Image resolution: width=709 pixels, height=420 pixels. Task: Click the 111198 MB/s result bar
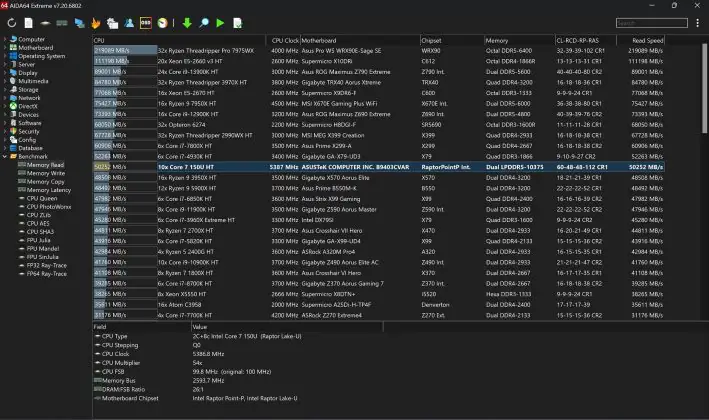tap(125, 61)
